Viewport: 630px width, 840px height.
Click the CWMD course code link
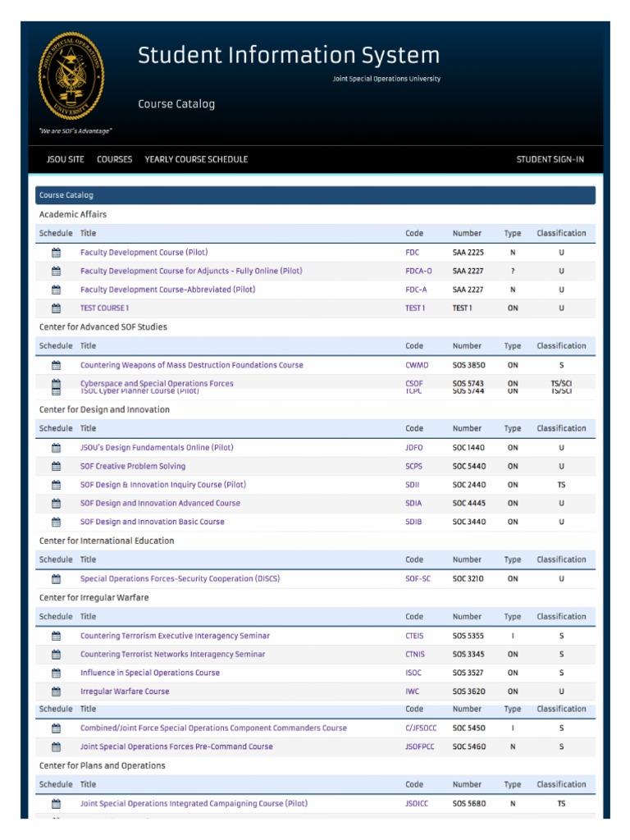pos(417,365)
